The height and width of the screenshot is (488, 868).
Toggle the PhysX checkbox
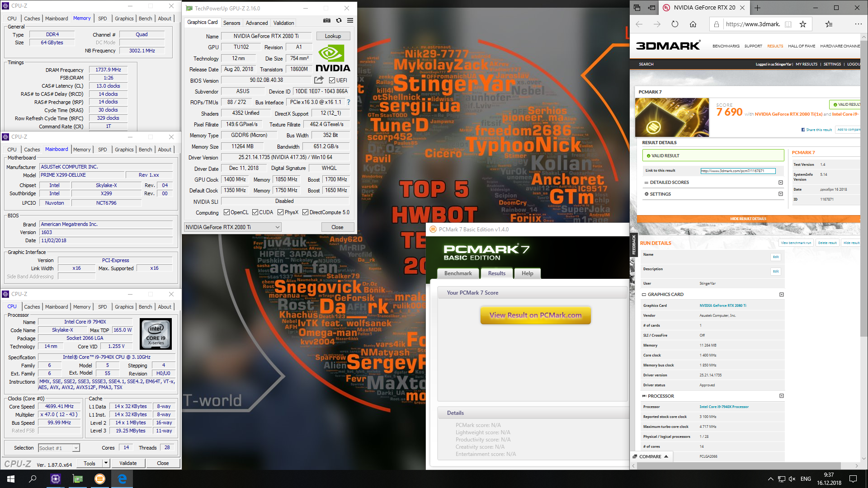pyautogui.click(x=280, y=212)
